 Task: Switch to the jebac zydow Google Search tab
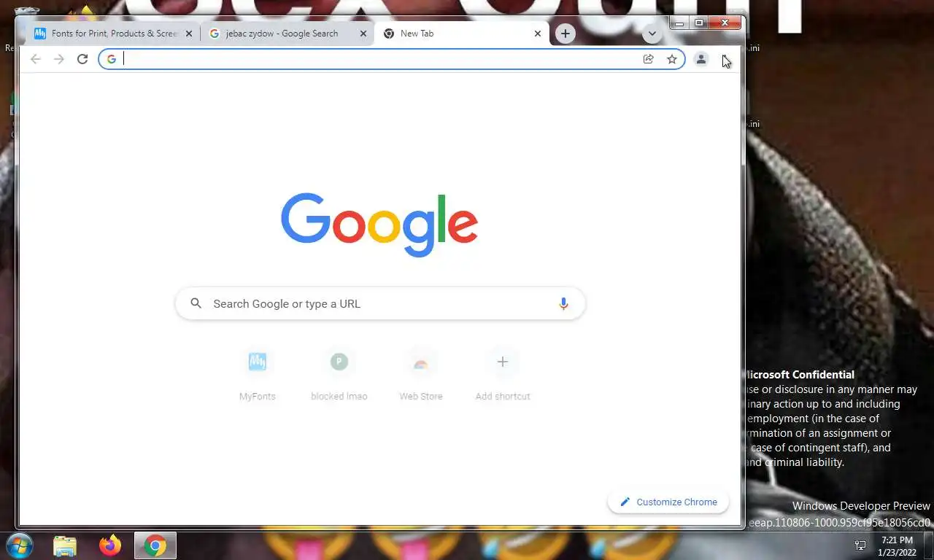pyautogui.click(x=287, y=34)
